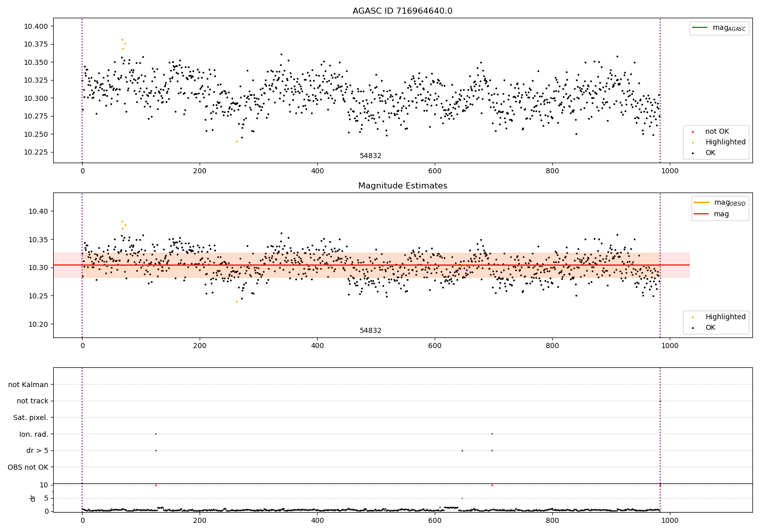
Task: Click the 'not track' data point near x=983
Action: (x=660, y=401)
